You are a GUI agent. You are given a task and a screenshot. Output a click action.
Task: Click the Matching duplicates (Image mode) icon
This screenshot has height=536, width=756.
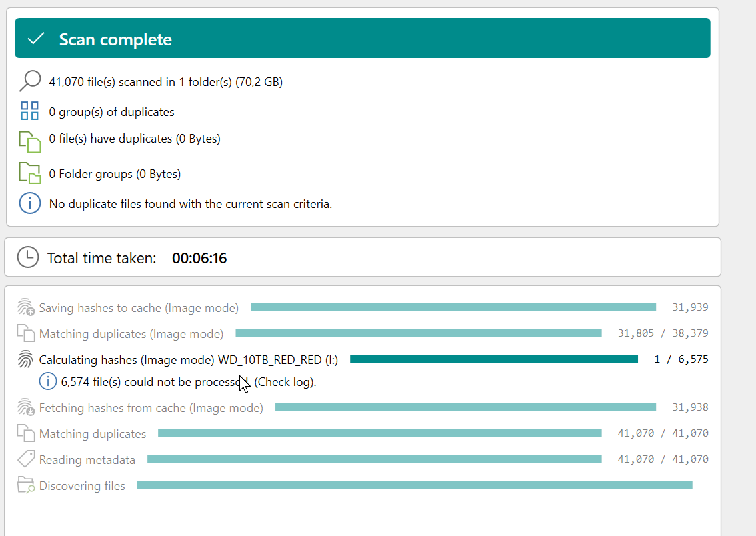pos(26,333)
